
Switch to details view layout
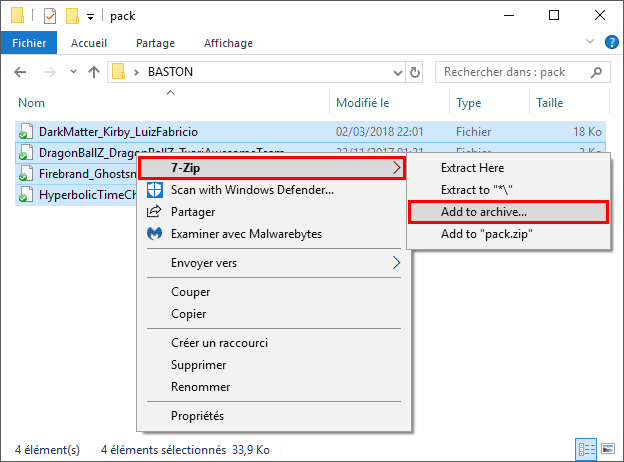click(x=585, y=448)
